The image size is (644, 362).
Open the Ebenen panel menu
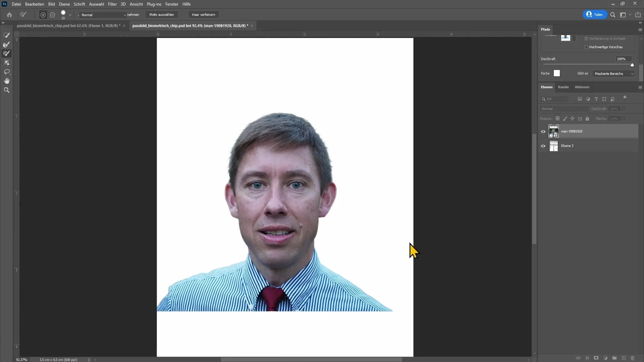(640, 87)
